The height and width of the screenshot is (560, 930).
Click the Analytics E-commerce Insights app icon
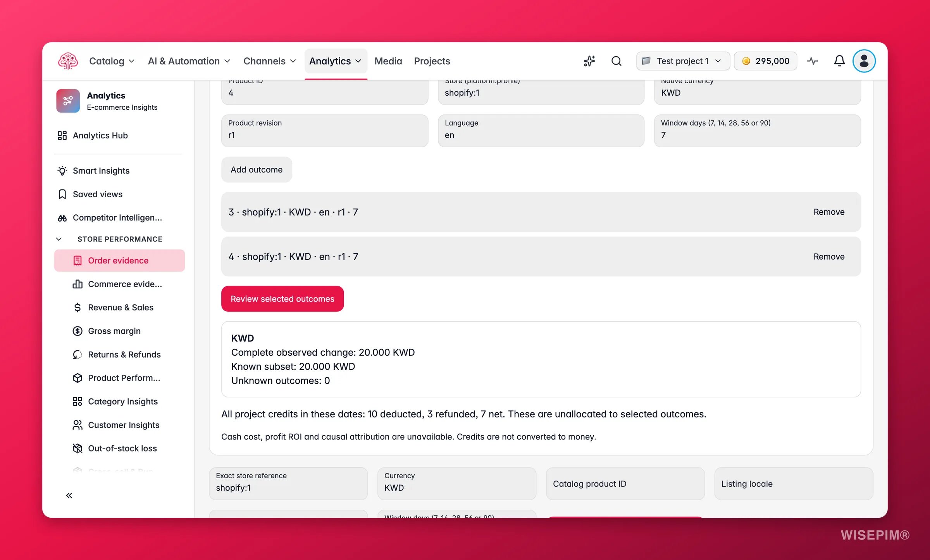tap(68, 101)
